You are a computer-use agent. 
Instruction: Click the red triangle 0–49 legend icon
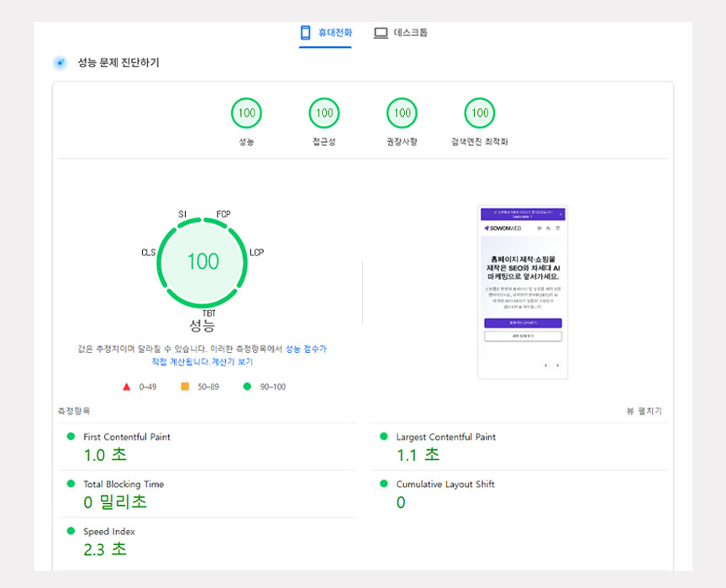coord(126,386)
